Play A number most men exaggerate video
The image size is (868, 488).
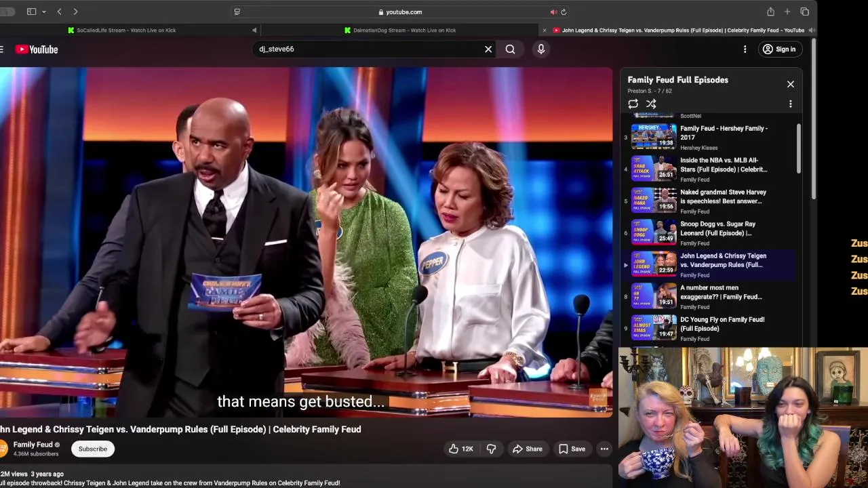pyautogui.click(x=709, y=297)
